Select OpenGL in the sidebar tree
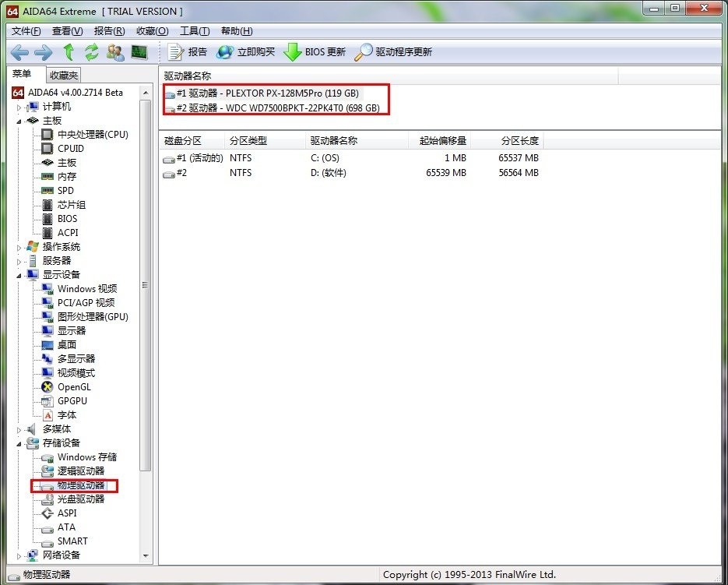Image resolution: width=728 pixels, height=585 pixels. pos(74,387)
